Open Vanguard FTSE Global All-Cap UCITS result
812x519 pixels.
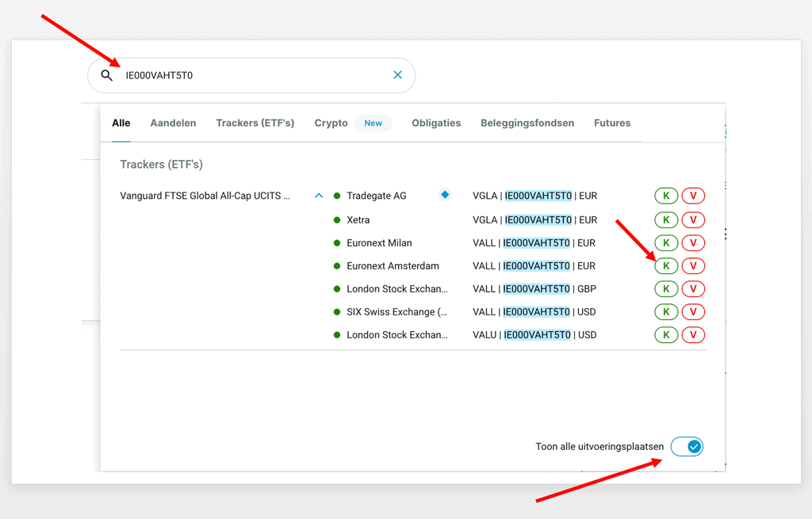[205, 196]
